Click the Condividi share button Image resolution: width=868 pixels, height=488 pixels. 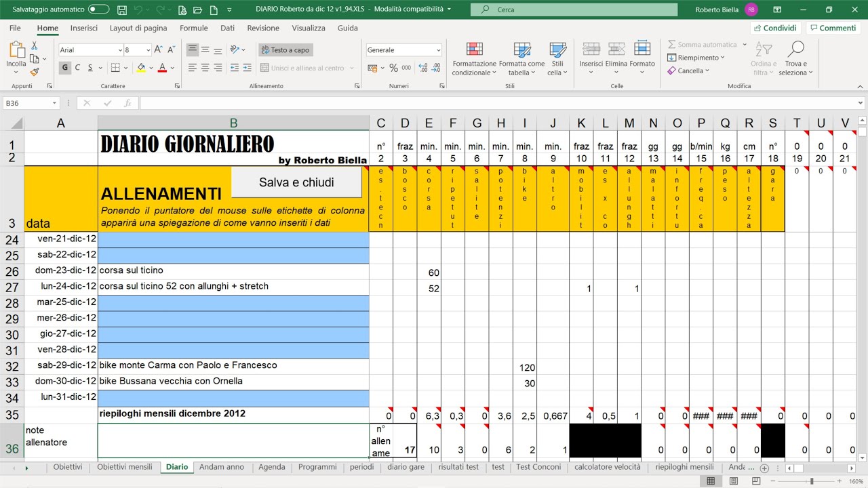click(776, 28)
